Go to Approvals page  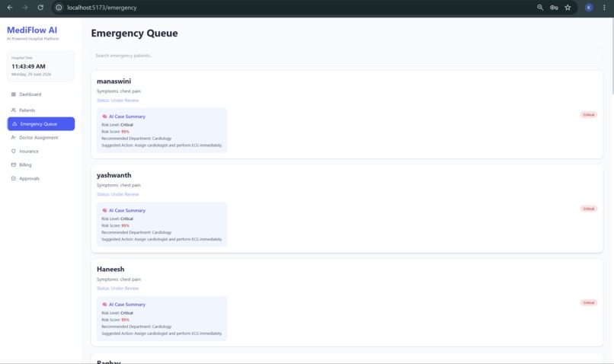click(40, 178)
